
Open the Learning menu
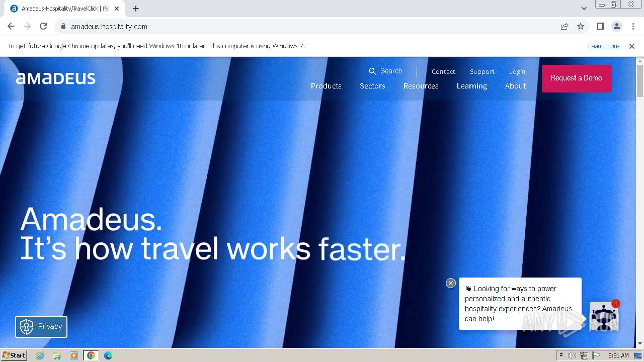(x=472, y=86)
